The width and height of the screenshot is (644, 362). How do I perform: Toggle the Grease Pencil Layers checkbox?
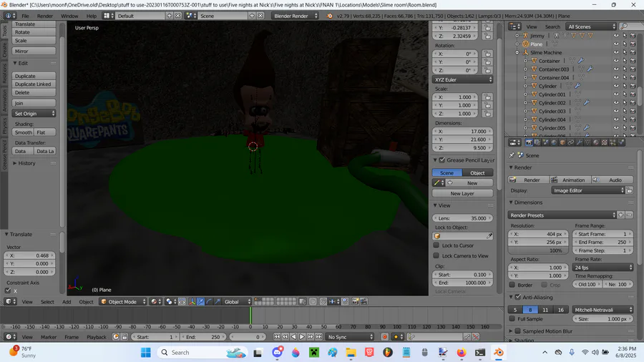[442, 160]
